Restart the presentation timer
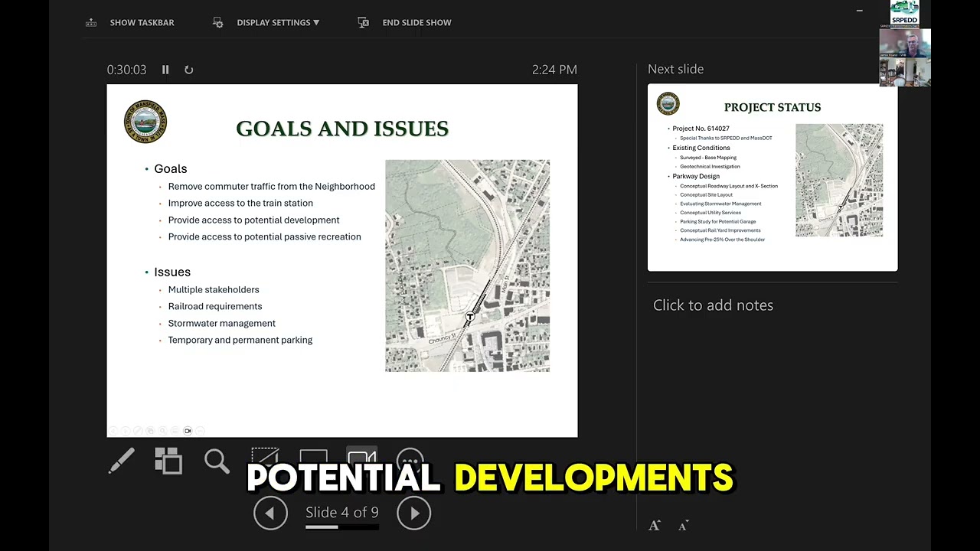This screenshot has width=980, height=551. click(189, 70)
